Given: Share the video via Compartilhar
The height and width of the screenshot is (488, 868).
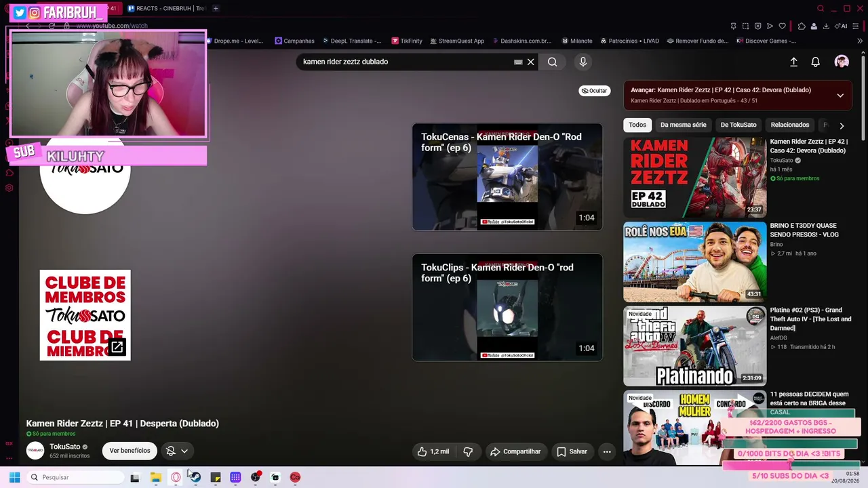Looking at the screenshot, I should tap(515, 451).
